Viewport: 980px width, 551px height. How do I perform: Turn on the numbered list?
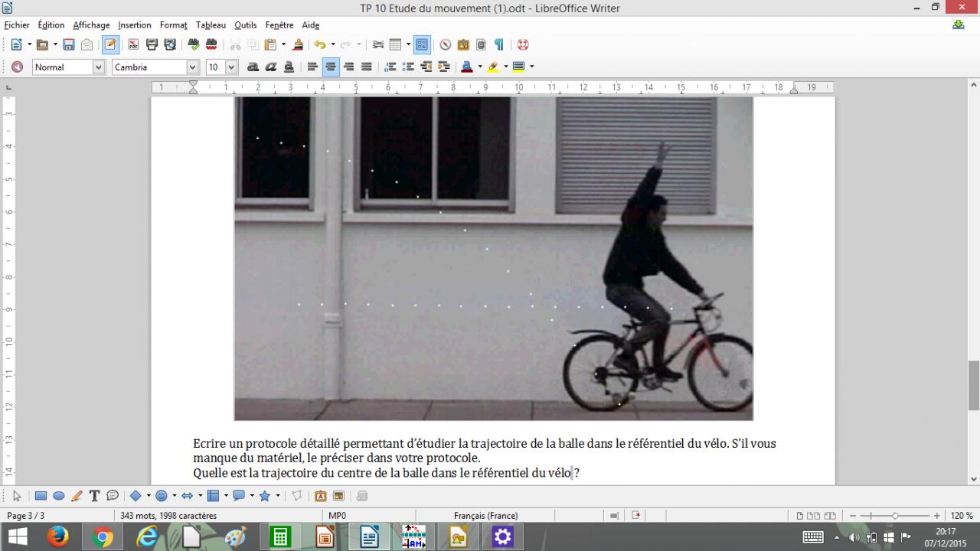click(x=390, y=67)
